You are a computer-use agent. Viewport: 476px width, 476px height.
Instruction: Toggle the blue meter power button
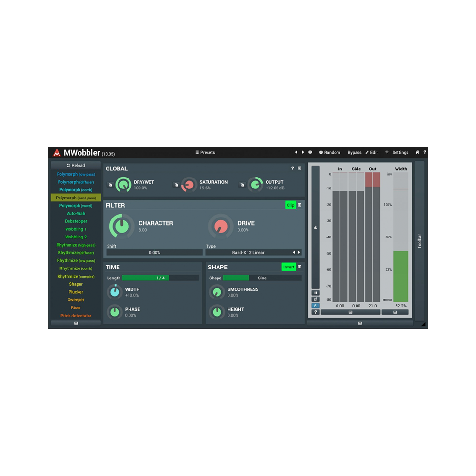pos(315,306)
